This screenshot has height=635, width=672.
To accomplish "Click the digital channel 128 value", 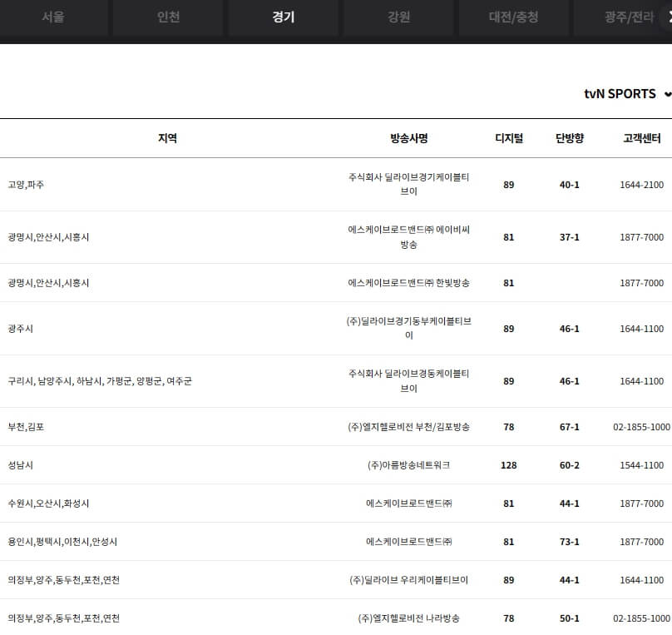I will click(x=509, y=465).
